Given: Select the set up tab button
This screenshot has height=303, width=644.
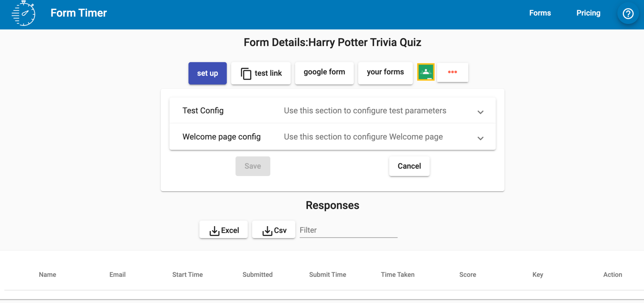Looking at the screenshot, I should coord(208,73).
